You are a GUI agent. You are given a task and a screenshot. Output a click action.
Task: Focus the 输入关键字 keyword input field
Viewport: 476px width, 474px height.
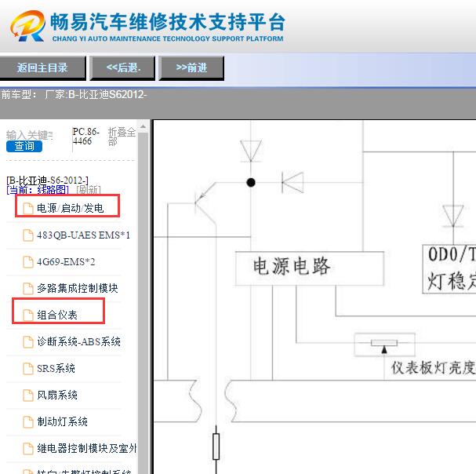(30, 135)
